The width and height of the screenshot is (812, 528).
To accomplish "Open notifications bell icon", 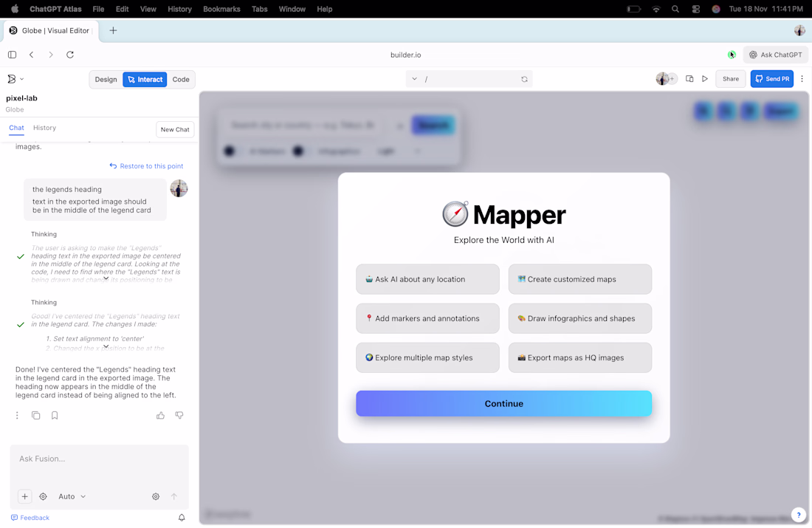I will coord(182,517).
